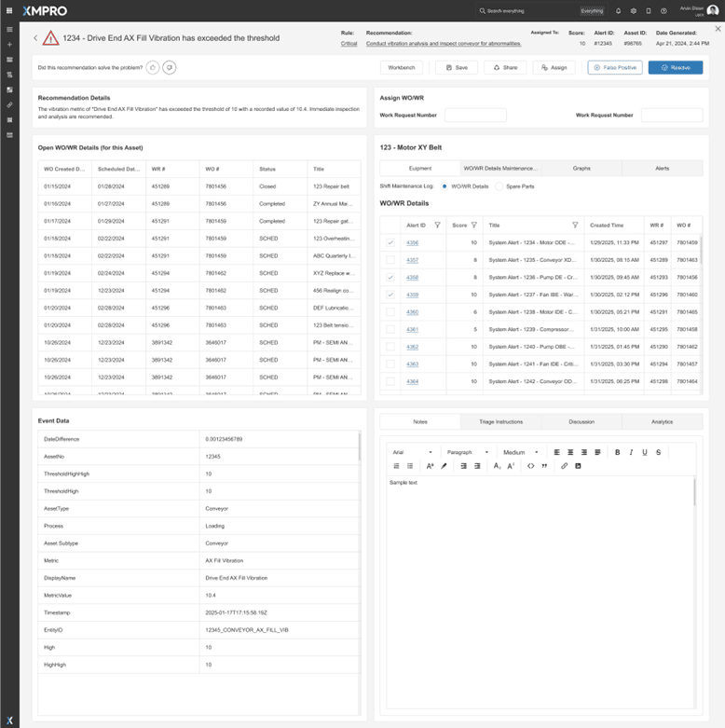Click the first Work Request Number field
This screenshot has height=728, width=725.
(x=475, y=116)
